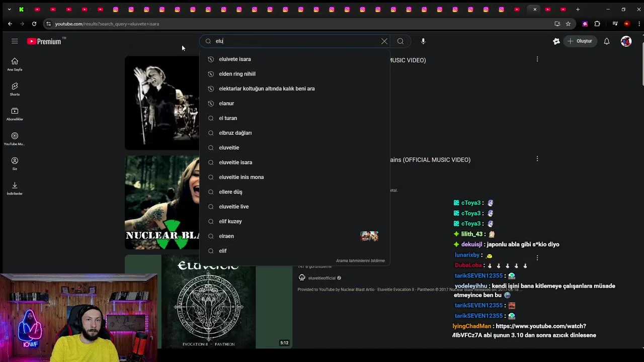Select the suggestion reading only 'eluveitie'

pyautogui.click(x=295, y=148)
